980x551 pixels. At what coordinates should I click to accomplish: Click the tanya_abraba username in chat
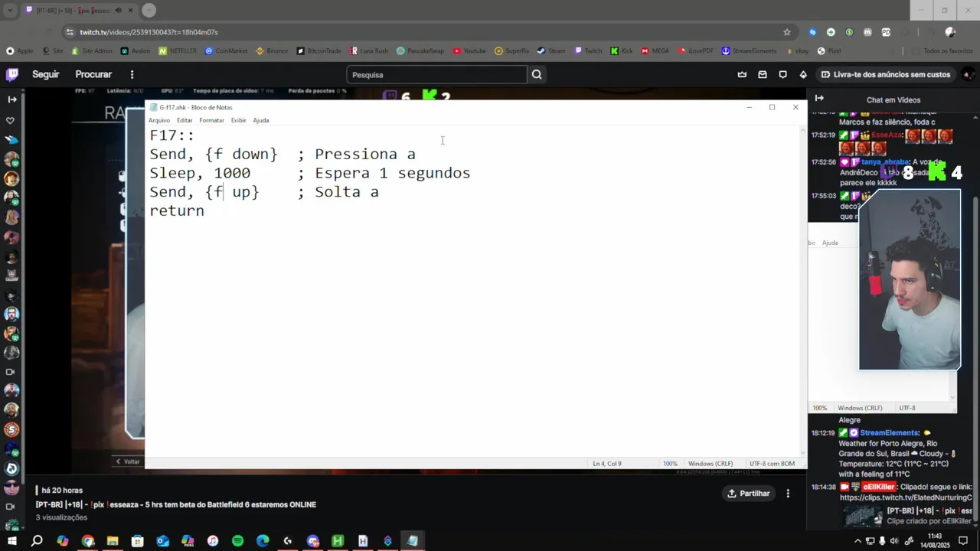(x=885, y=162)
